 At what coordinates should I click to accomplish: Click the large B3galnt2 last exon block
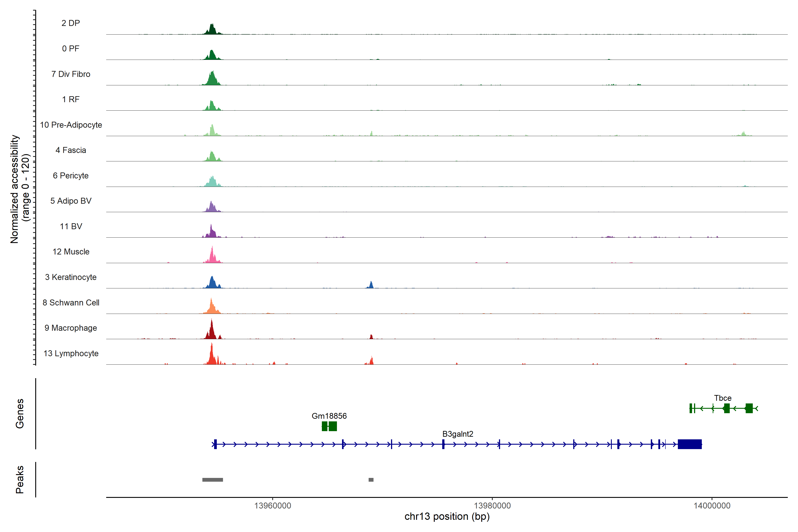coord(689,444)
